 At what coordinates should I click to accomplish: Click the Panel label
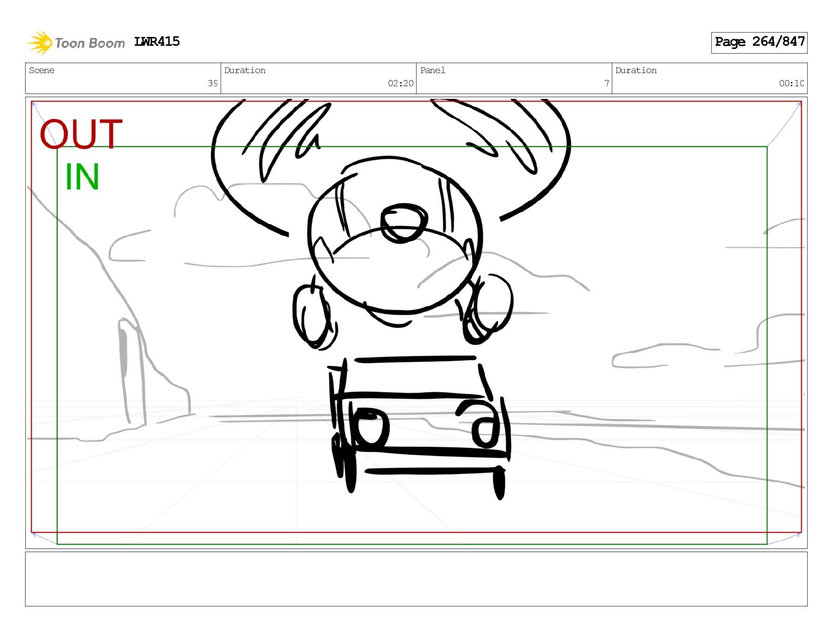coord(433,71)
